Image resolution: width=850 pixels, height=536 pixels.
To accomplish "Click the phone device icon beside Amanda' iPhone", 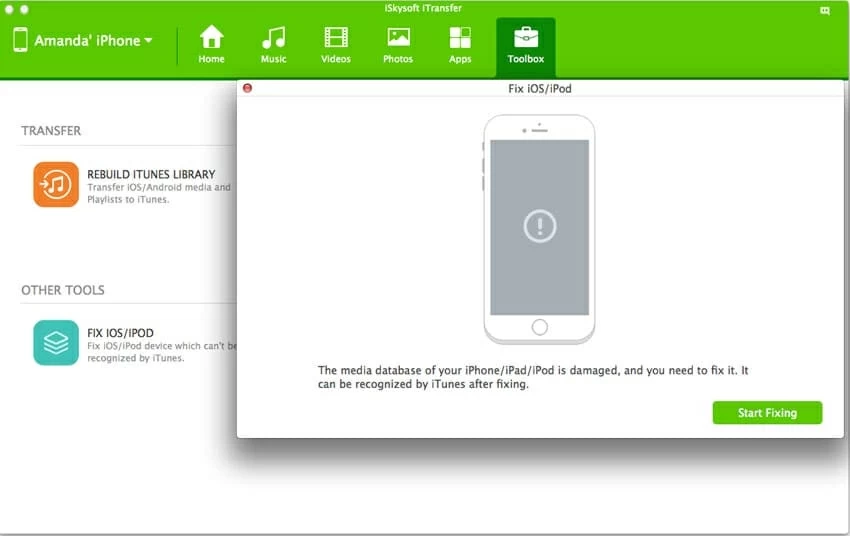I will point(20,41).
